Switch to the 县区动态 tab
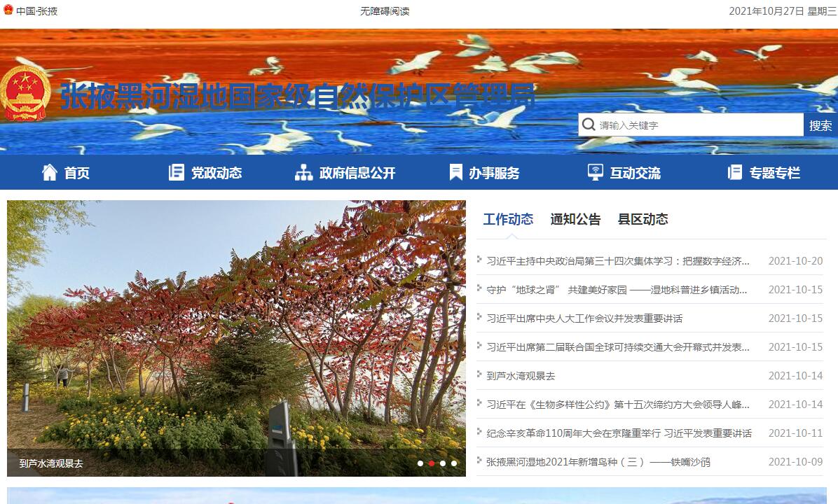 point(643,219)
